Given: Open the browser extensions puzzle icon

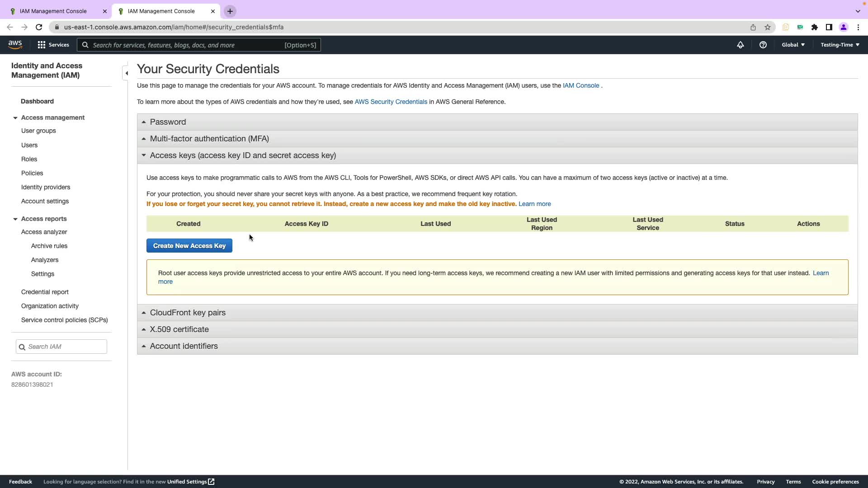Looking at the screenshot, I should click(x=814, y=27).
